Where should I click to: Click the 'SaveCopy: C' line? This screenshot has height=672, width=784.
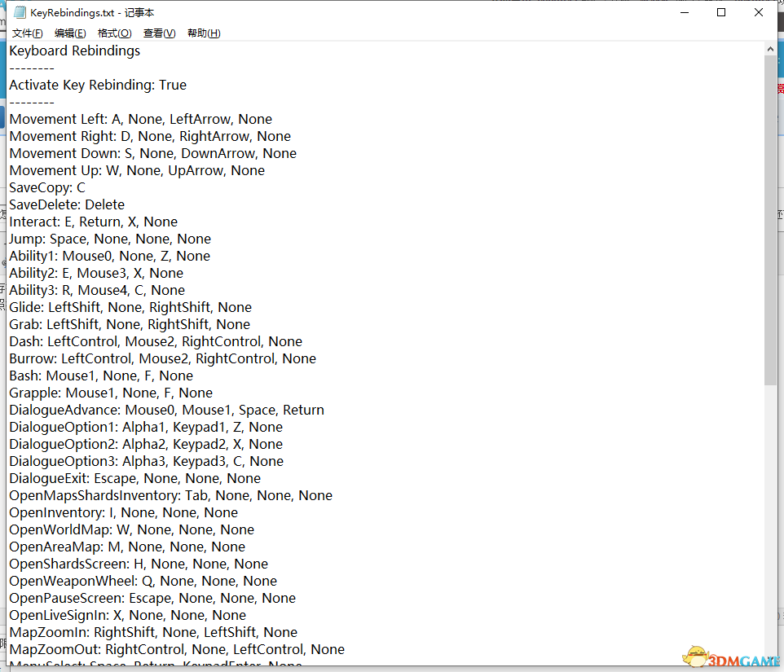[47, 187]
